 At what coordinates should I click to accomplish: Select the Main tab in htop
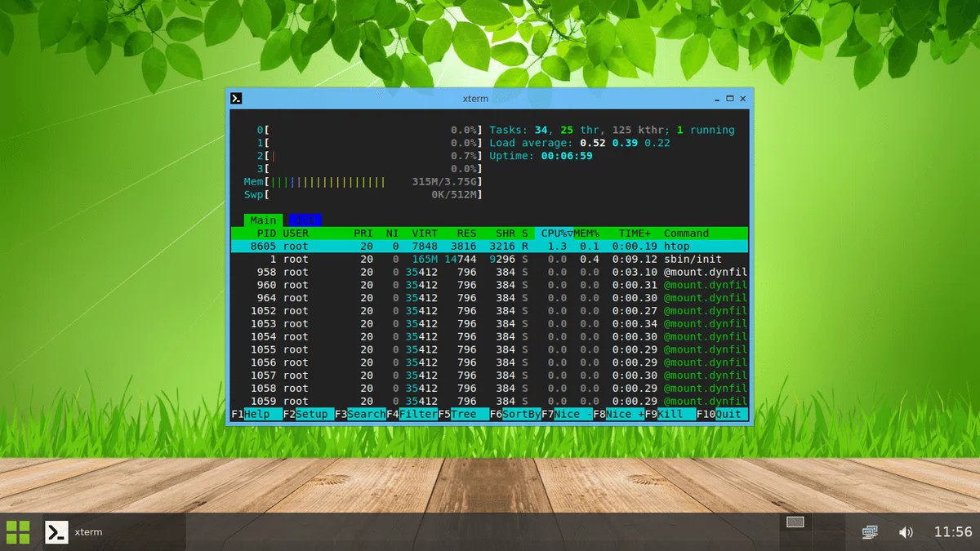(x=263, y=220)
